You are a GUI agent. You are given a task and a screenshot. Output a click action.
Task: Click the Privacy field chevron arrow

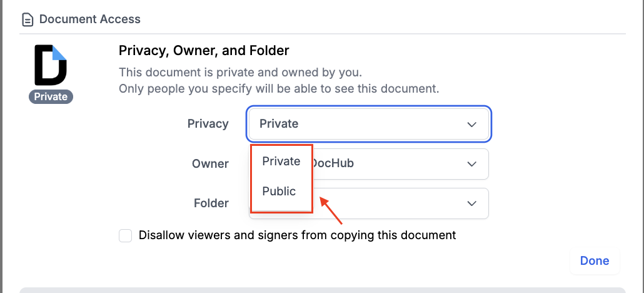tap(472, 125)
